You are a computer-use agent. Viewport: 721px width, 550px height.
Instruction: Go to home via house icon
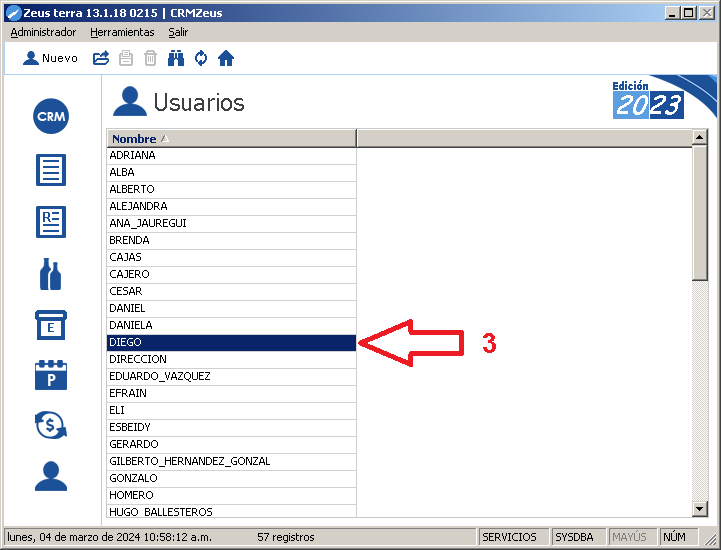226,58
